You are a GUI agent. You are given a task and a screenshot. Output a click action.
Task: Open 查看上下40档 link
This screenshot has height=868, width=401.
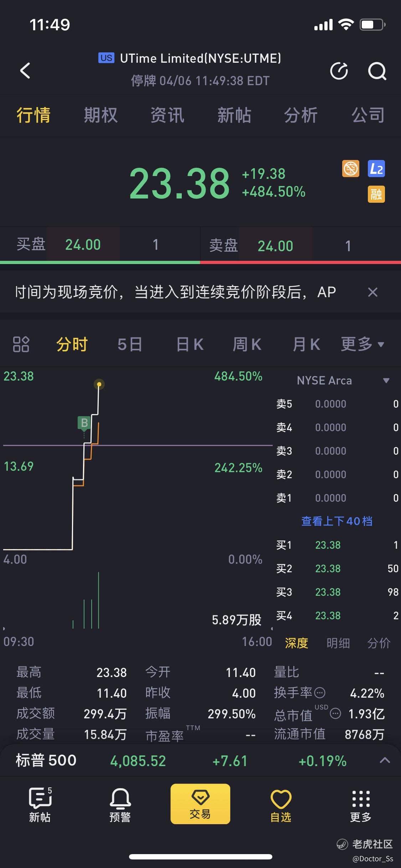337,521
